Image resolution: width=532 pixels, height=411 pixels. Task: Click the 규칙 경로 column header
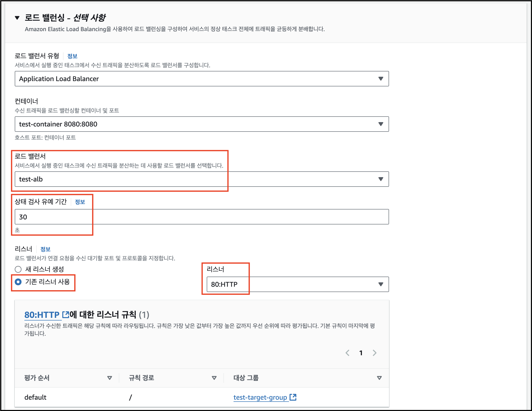141,378
